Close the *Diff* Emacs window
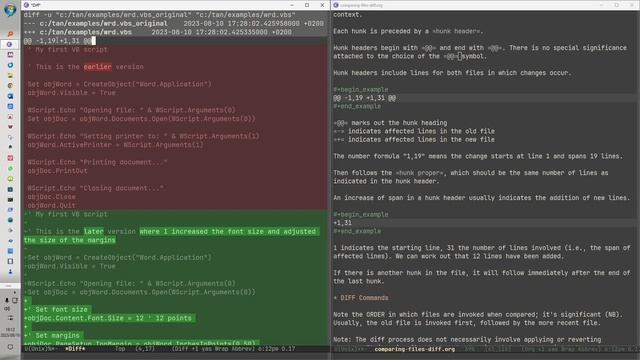This screenshot has width=640, height=360. (322, 5)
